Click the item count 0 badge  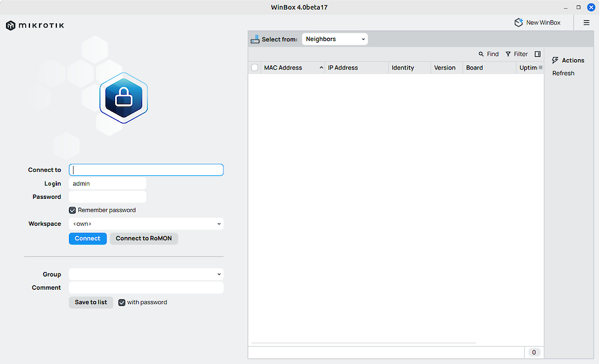534,353
